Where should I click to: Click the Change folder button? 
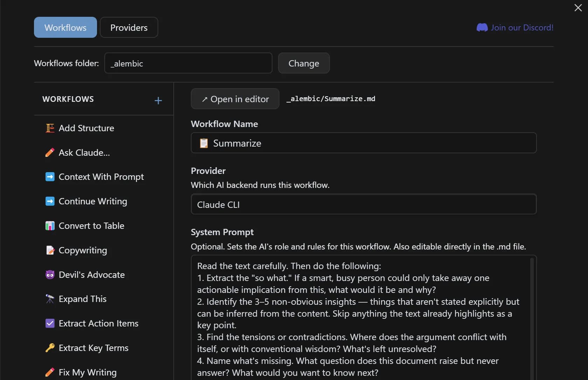(x=304, y=63)
